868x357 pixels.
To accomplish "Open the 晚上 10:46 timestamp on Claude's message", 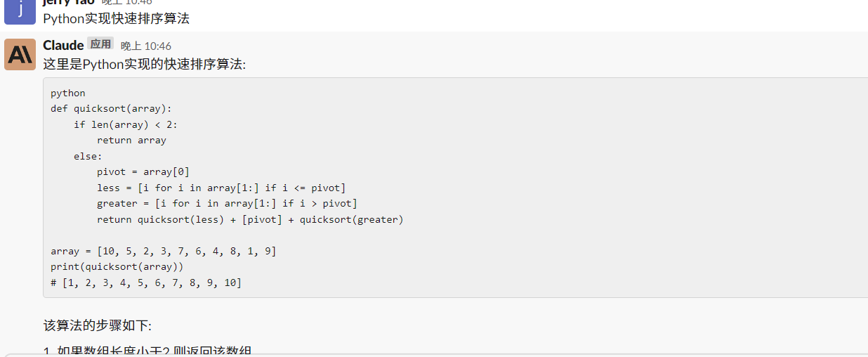I will pos(146,46).
